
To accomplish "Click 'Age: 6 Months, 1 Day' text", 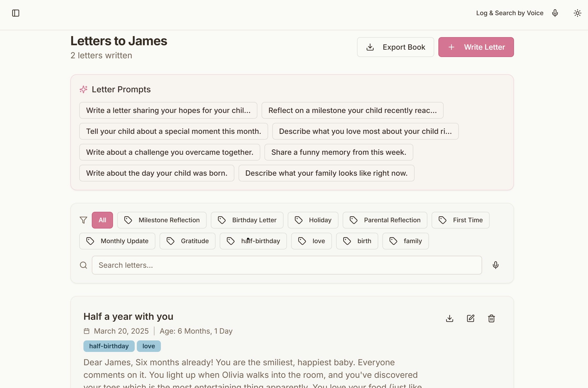I will (196, 331).
